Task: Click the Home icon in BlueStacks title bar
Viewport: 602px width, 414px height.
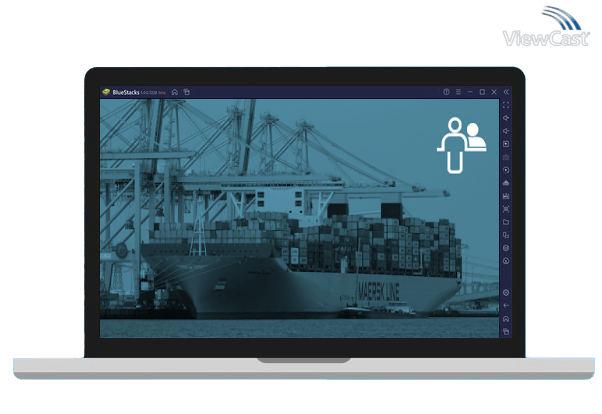Action: 175,92
